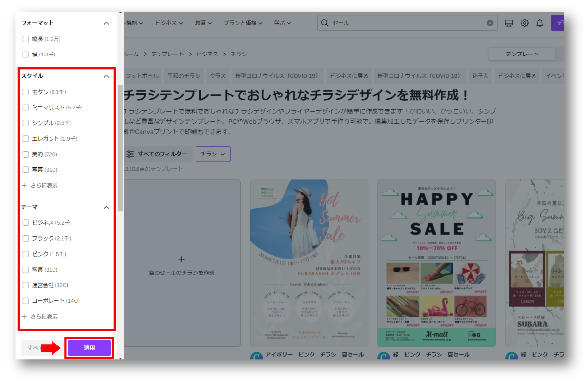Click the 適用 apply button

click(89, 348)
